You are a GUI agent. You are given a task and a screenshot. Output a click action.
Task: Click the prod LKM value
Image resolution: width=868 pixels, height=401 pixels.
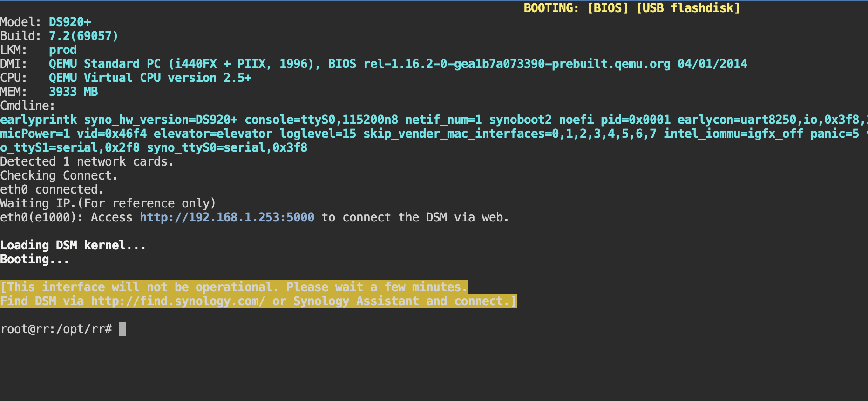[x=63, y=50]
